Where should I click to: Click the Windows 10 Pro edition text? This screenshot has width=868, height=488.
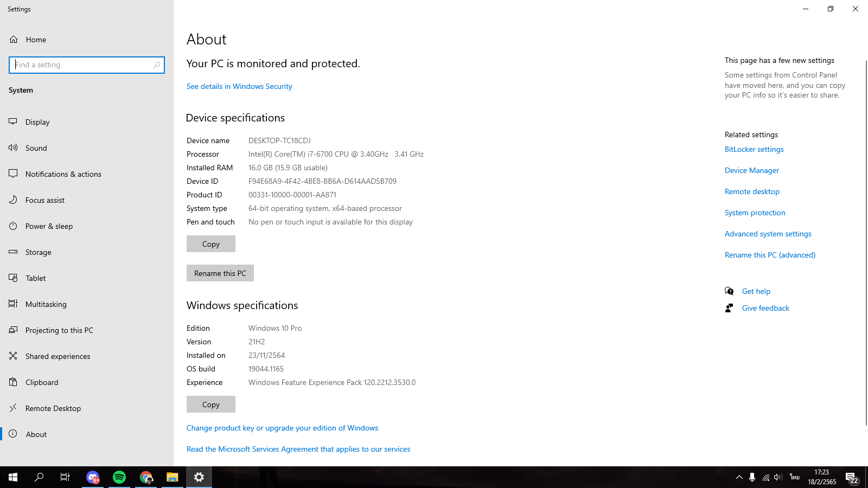tap(275, 328)
